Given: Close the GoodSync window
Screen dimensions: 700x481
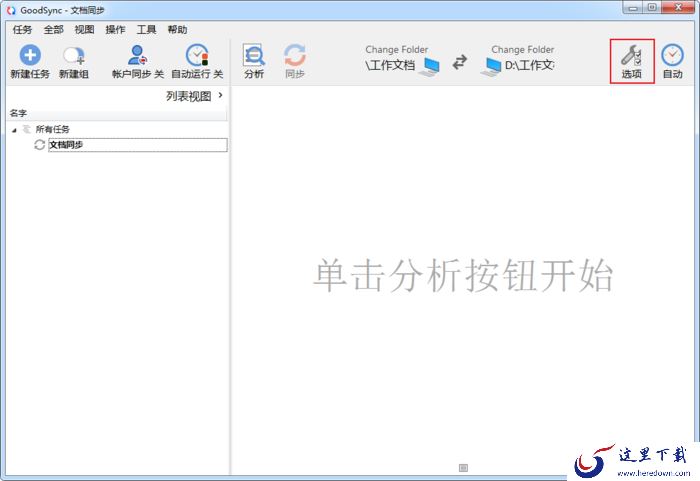Looking at the screenshot, I should [678, 8].
